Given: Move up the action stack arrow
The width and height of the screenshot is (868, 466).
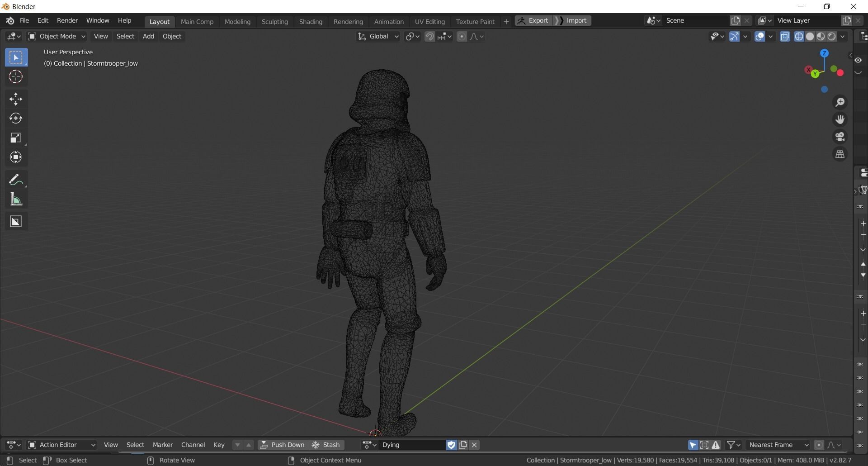Looking at the screenshot, I should [x=249, y=445].
